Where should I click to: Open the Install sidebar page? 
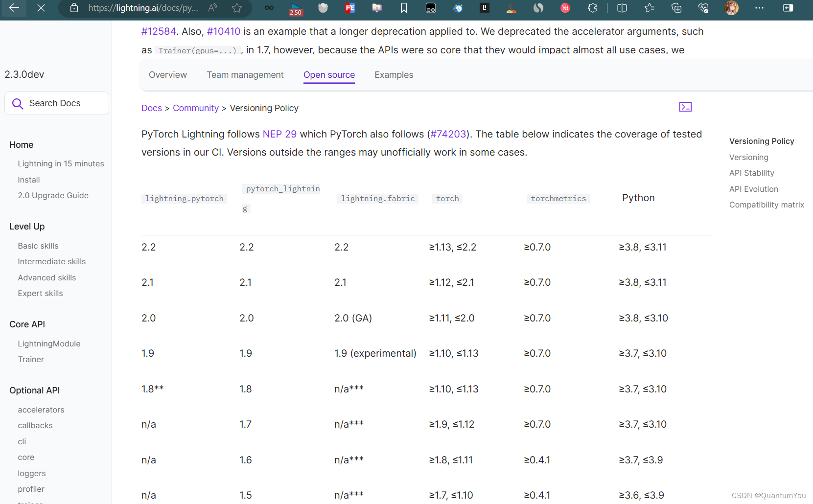click(x=29, y=180)
